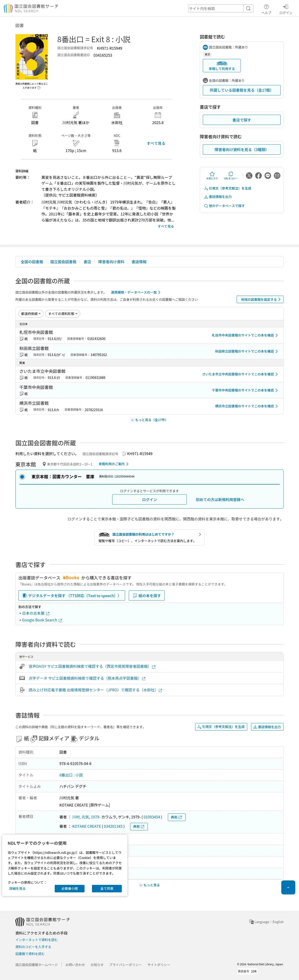Jump to the 全国の図書館 tab
Image resolution: width=299 pixels, height=980 pixels.
click(32, 262)
